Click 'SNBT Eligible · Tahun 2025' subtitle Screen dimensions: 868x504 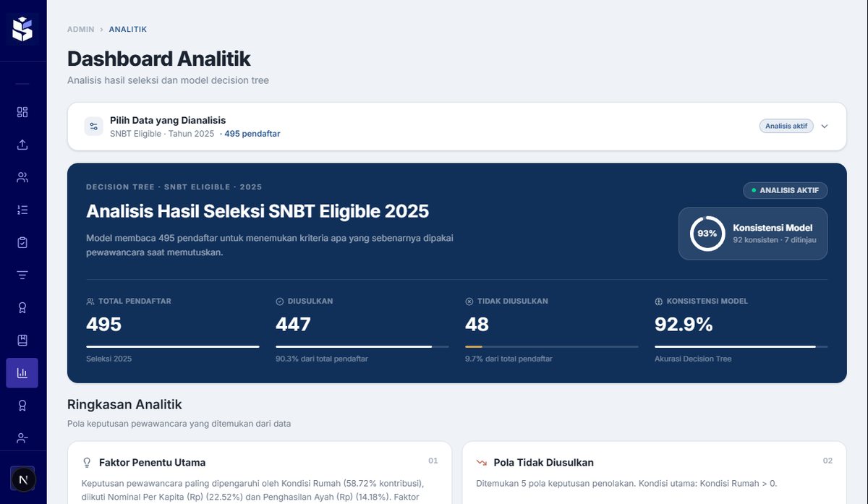(x=162, y=134)
